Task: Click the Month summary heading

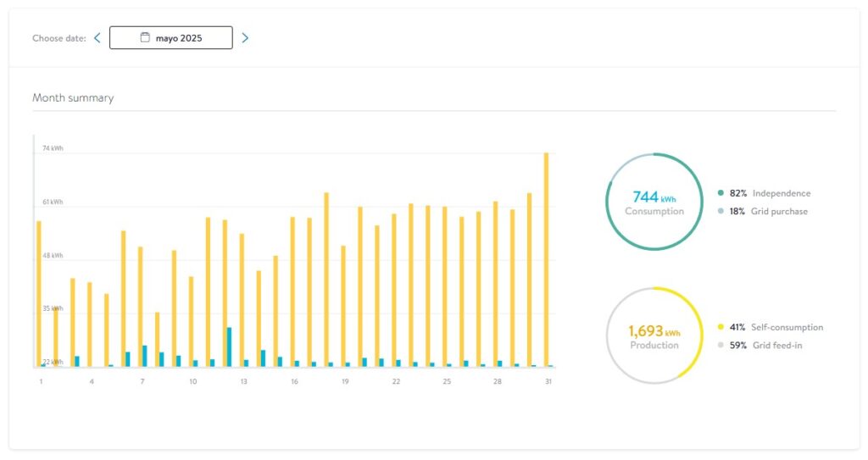Action: click(x=73, y=98)
